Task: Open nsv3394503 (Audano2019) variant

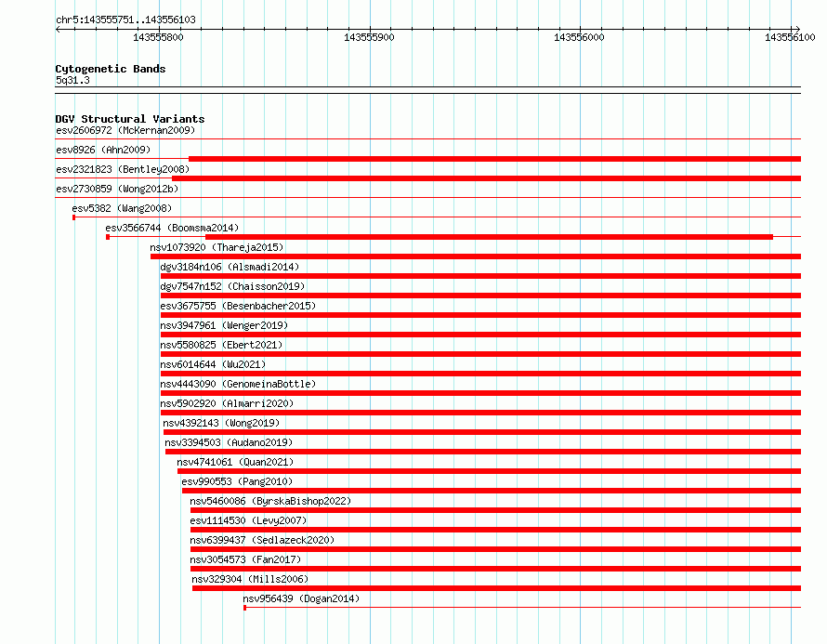Action: pyautogui.click(x=229, y=442)
